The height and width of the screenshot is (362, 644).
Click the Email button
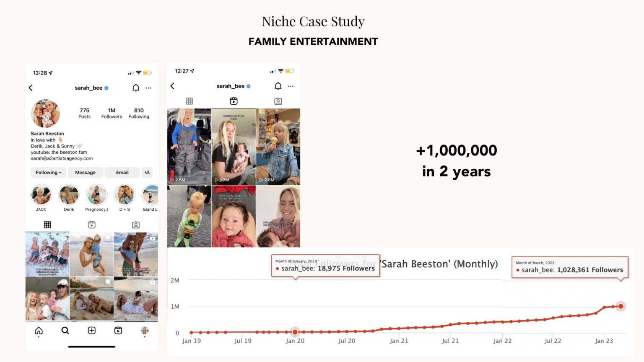122,172
